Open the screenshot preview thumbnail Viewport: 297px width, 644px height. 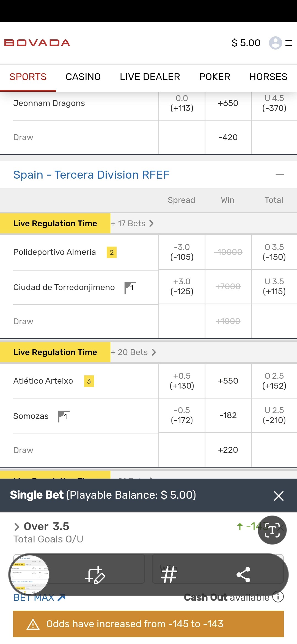(30, 574)
